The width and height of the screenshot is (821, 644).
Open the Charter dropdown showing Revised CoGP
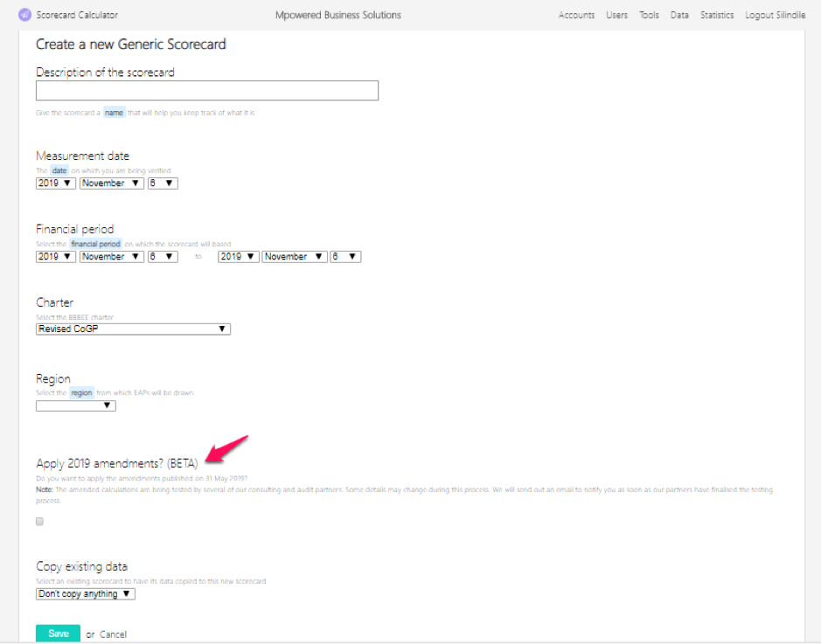[133, 329]
